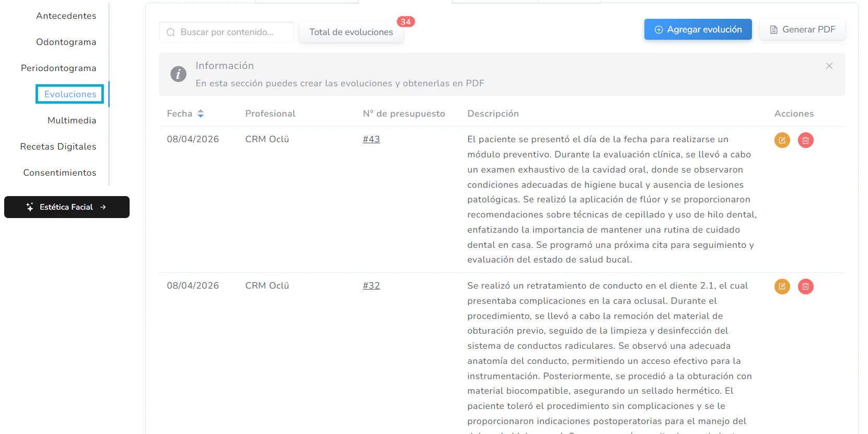Go to Periodontograma
Screen dimensions: 868x434
[x=59, y=68]
